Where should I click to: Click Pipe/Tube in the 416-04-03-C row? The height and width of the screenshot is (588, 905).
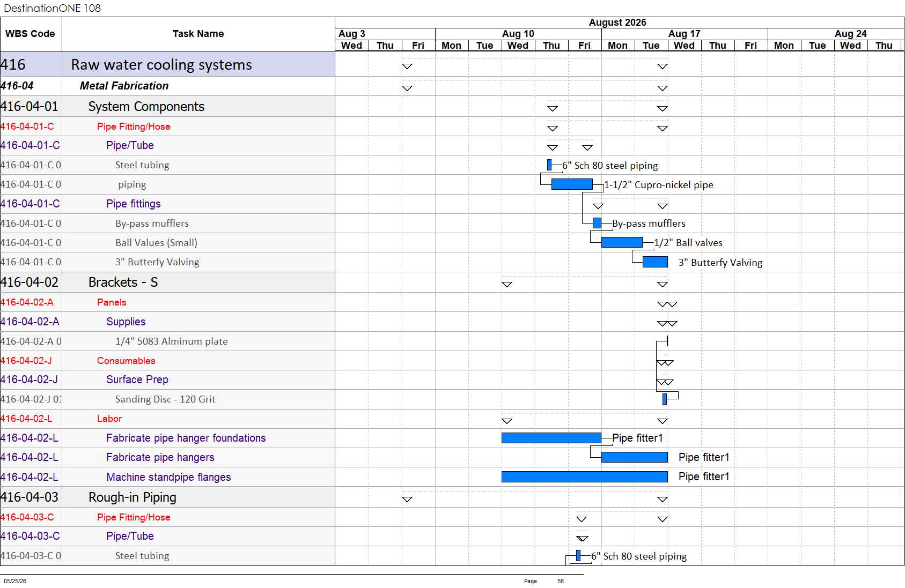(x=130, y=536)
